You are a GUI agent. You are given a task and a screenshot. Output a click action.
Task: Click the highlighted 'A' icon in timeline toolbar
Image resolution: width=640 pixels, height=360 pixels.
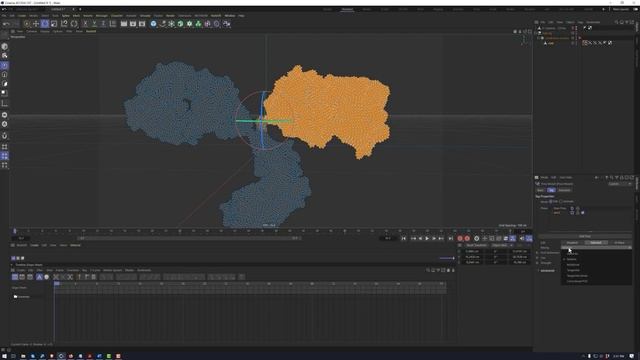[39, 277]
